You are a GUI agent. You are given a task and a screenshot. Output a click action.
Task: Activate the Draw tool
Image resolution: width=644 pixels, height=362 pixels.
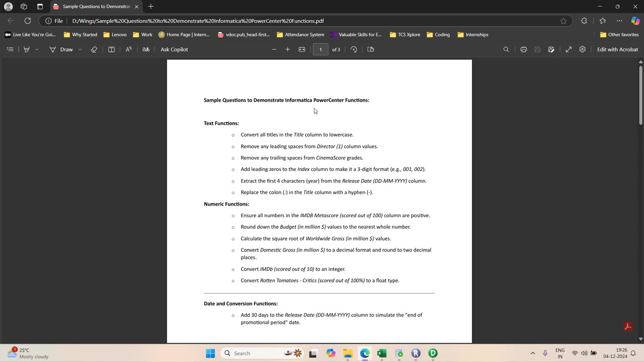[x=61, y=49]
